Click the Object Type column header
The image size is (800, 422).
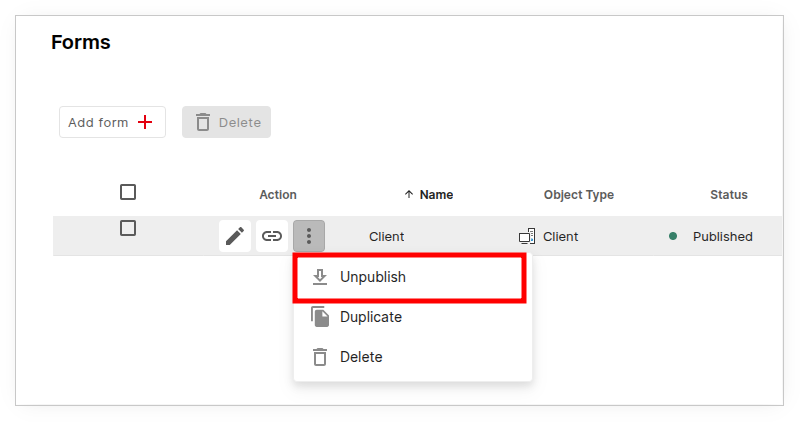coord(578,195)
